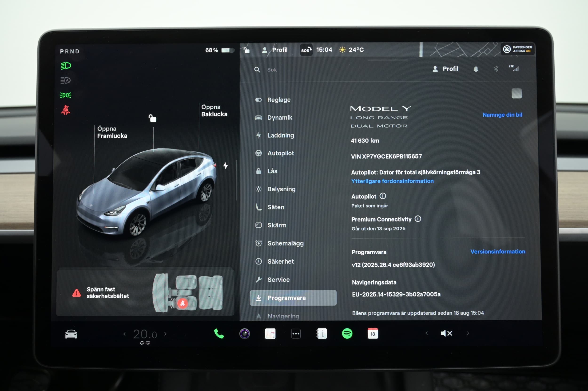Open Profil in top status bar
This screenshot has width=588, height=391.
[x=275, y=50]
